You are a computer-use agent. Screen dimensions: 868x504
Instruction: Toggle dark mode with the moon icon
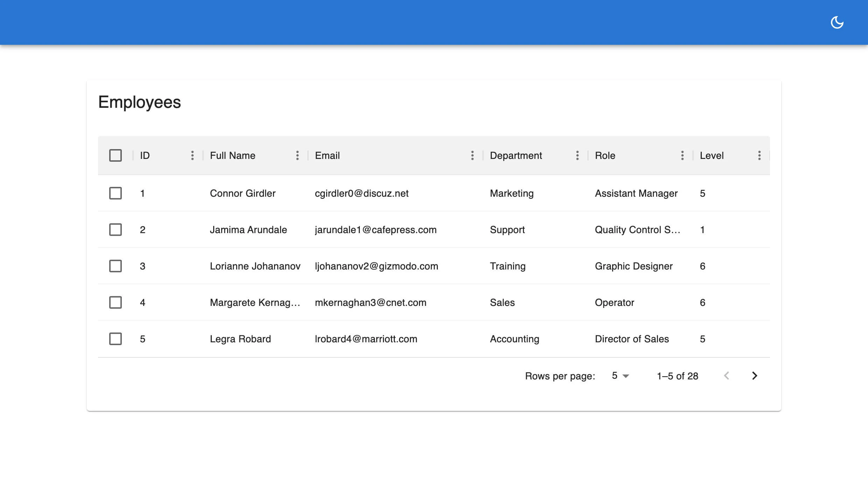[x=837, y=22]
